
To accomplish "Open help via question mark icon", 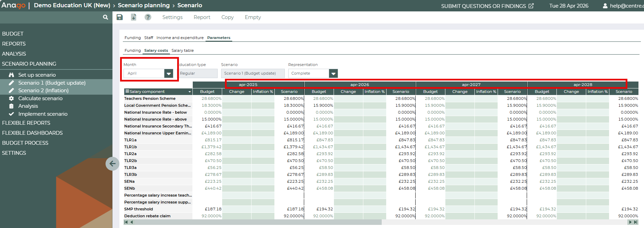I will tap(148, 17).
